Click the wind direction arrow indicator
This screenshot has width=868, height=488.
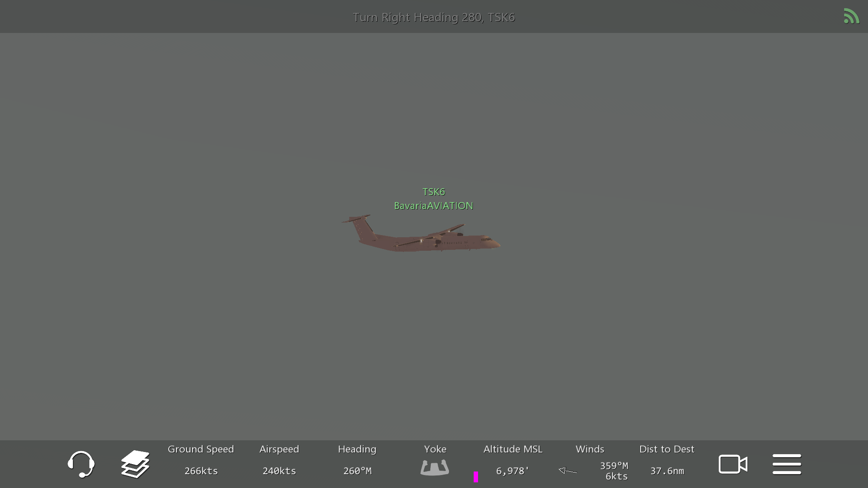click(x=567, y=470)
